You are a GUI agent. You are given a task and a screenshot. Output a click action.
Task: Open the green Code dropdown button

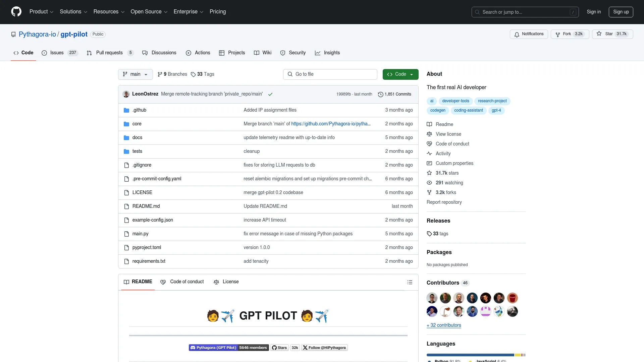pos(400,74)
